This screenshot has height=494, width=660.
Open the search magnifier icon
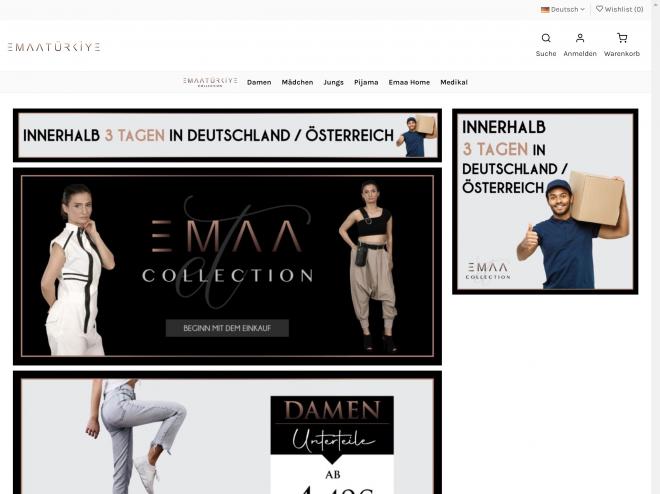[x=546, y=38]
